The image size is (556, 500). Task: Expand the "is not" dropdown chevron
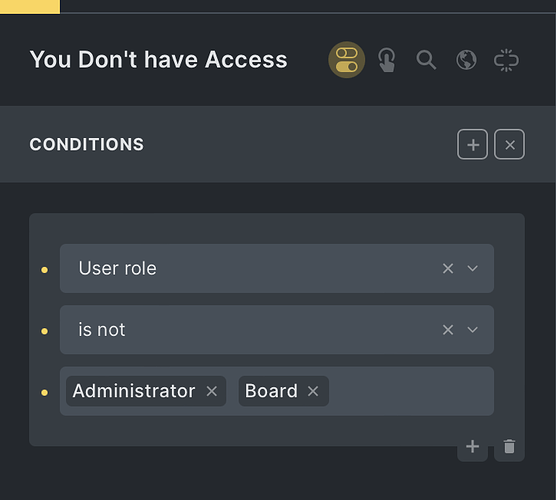coord(473,330)
